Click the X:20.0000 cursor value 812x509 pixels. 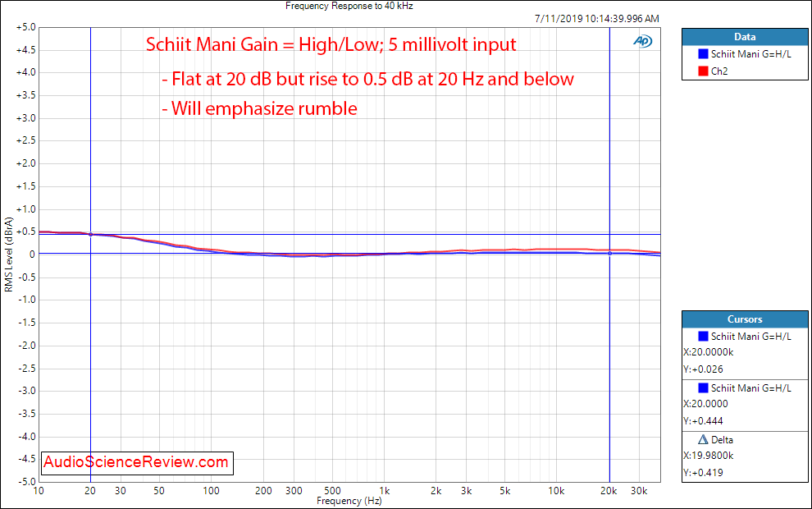(706, 404)
